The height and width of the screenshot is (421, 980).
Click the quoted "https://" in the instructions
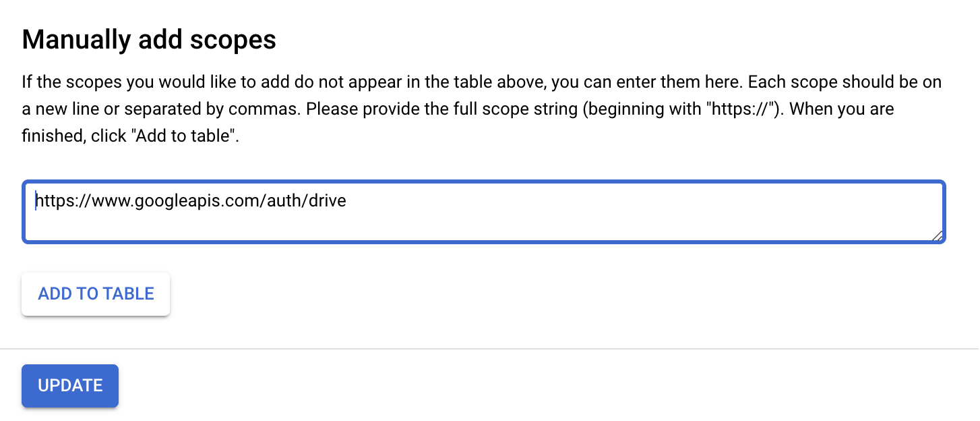[736, 109]
